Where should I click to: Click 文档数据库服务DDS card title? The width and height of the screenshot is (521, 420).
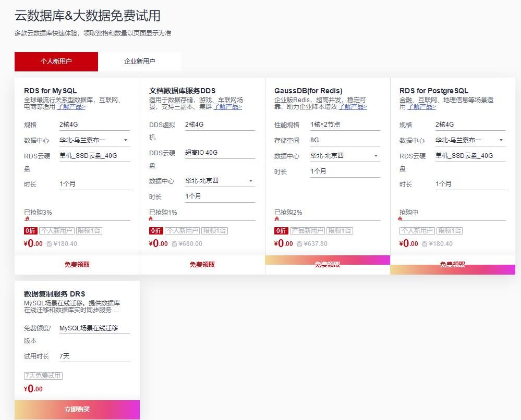tap(183, 91)
